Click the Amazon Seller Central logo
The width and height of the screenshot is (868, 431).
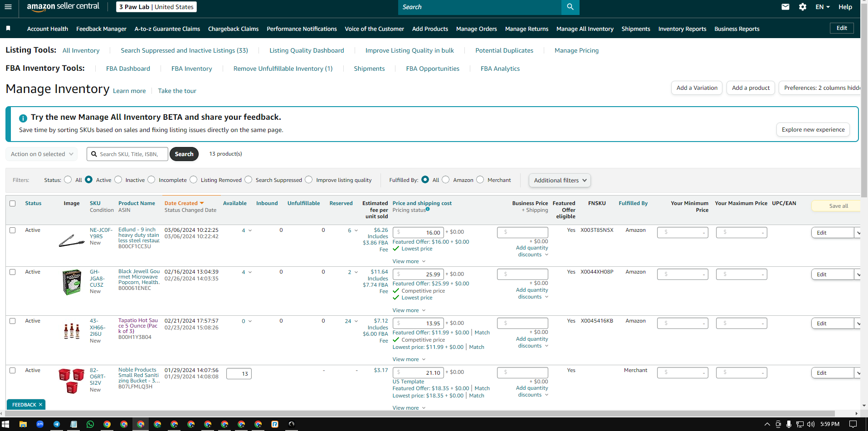click(x=63, y=6)
